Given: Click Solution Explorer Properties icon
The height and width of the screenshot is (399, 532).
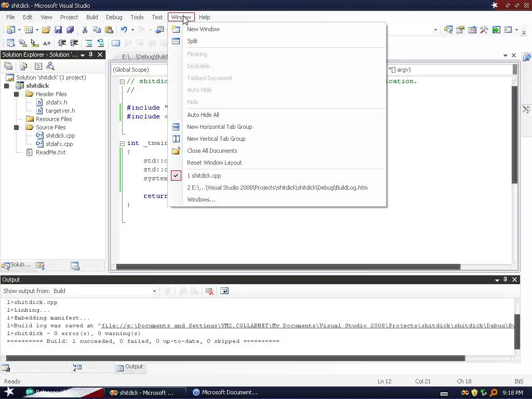Looking at the screenshot, I should [x=8, y=66].
